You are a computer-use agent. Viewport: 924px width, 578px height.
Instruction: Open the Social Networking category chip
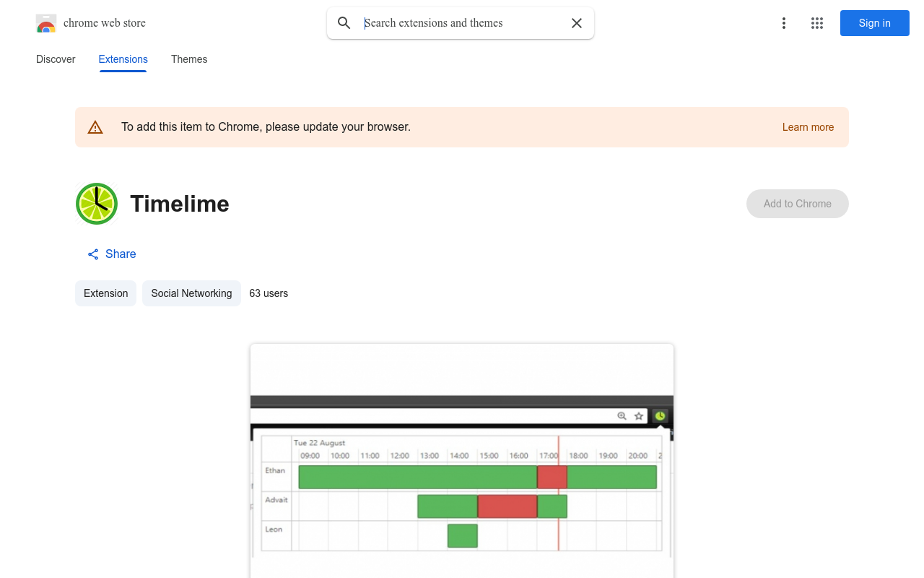pyautogui.click(x=191, y=293)
